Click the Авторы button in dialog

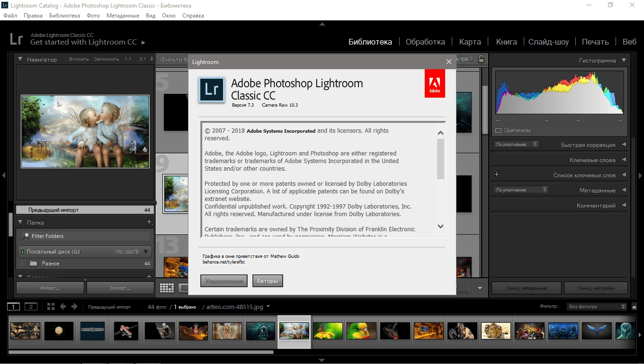(x=268, y=281)
